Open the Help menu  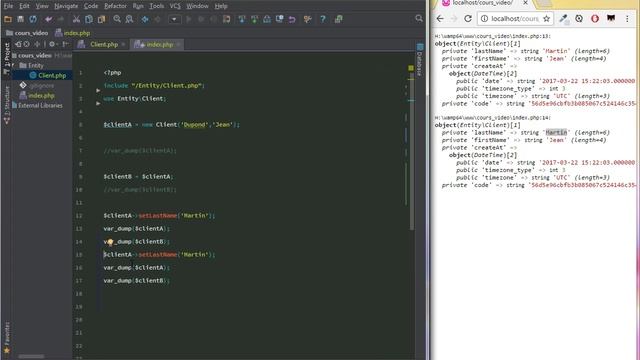[221, 6]
